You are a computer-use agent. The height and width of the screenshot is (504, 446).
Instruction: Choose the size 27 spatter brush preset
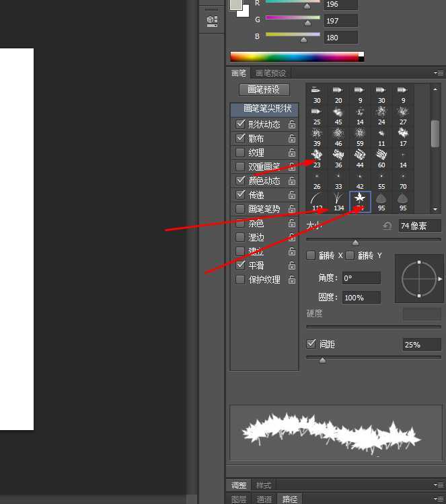[x=403, y=116]
